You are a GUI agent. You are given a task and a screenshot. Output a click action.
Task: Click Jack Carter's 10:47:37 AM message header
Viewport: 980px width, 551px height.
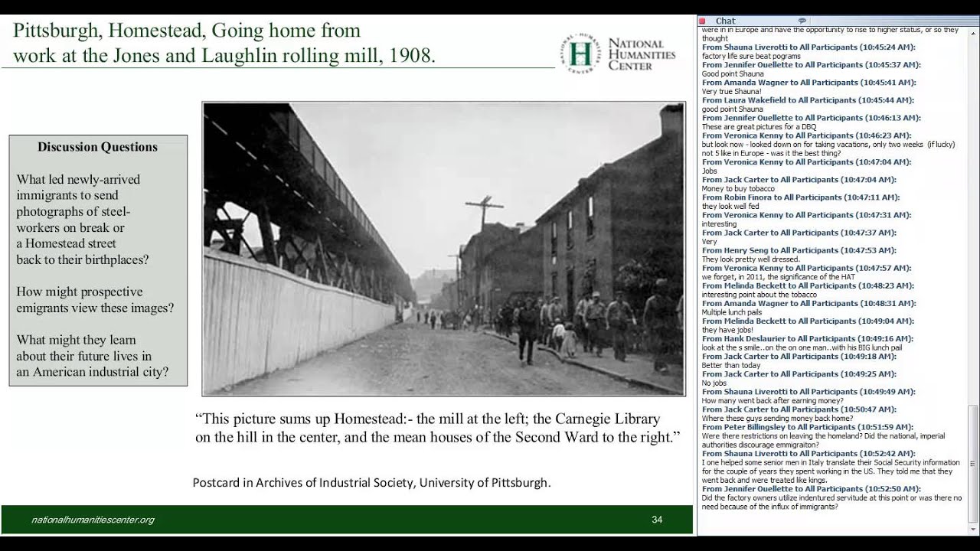pyautogui.click(x=799, y=233)
